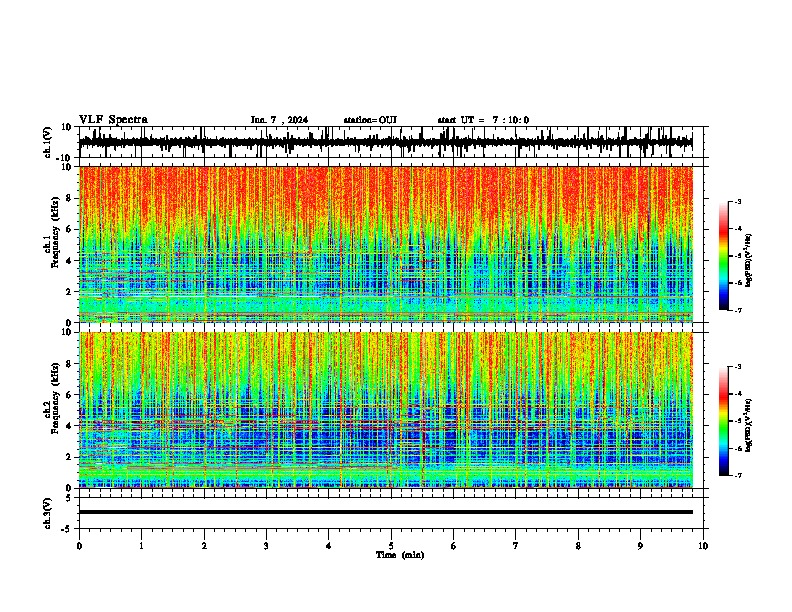The height and width of the screenshot is (612, 792).
Task: Click the ch.2 color bar '-3' label
Action: [x=738, y=367]
